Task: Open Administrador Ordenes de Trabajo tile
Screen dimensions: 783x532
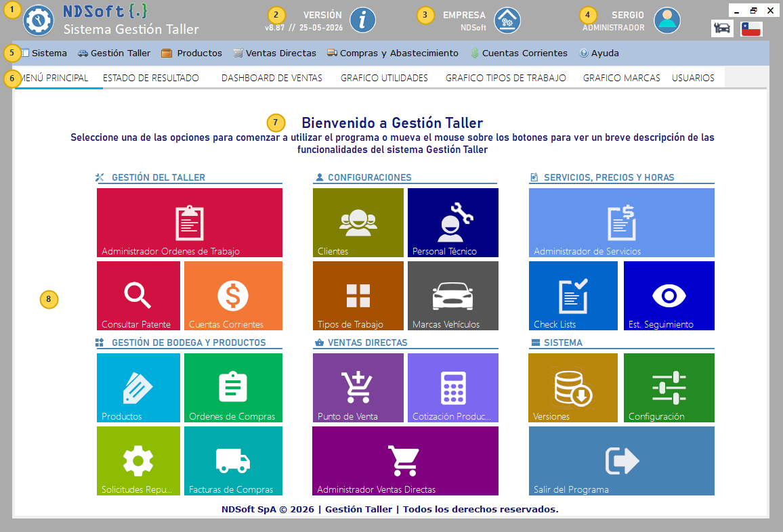Action: tap(189, 223)
